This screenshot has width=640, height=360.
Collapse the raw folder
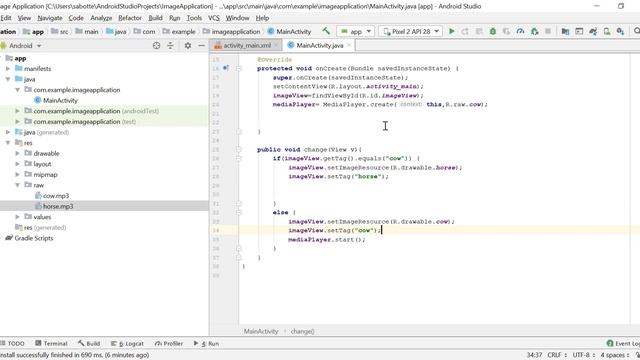click(x=18, y=185)
